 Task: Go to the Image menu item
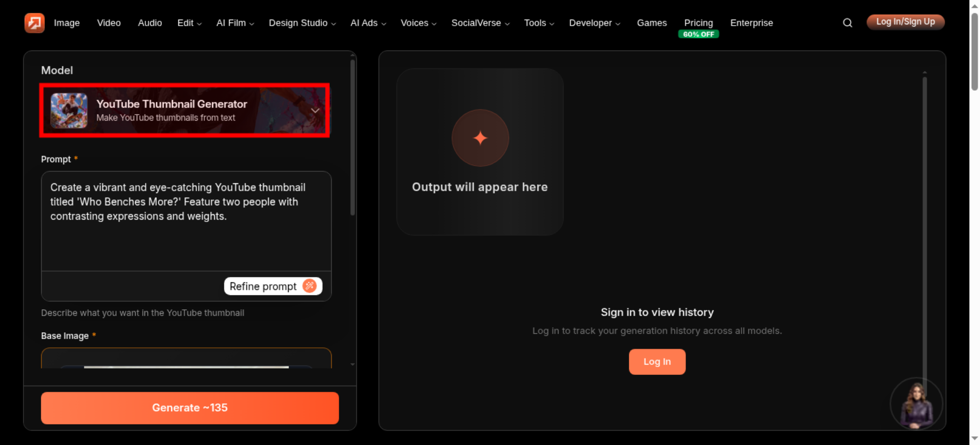[x=67, y=23]
